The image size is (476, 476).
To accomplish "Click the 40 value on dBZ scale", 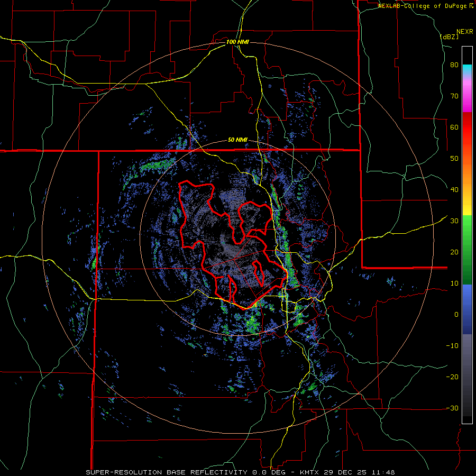I will click(x=454, y=190).
